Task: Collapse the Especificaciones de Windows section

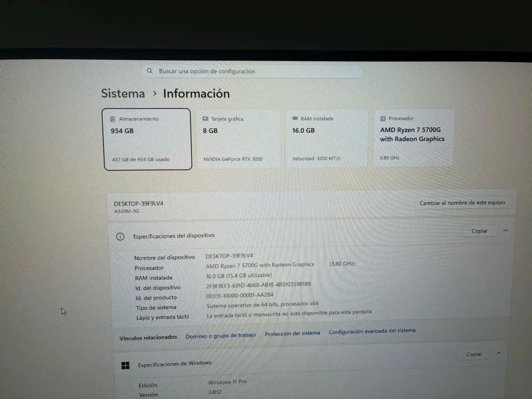Action: (498, 353)
